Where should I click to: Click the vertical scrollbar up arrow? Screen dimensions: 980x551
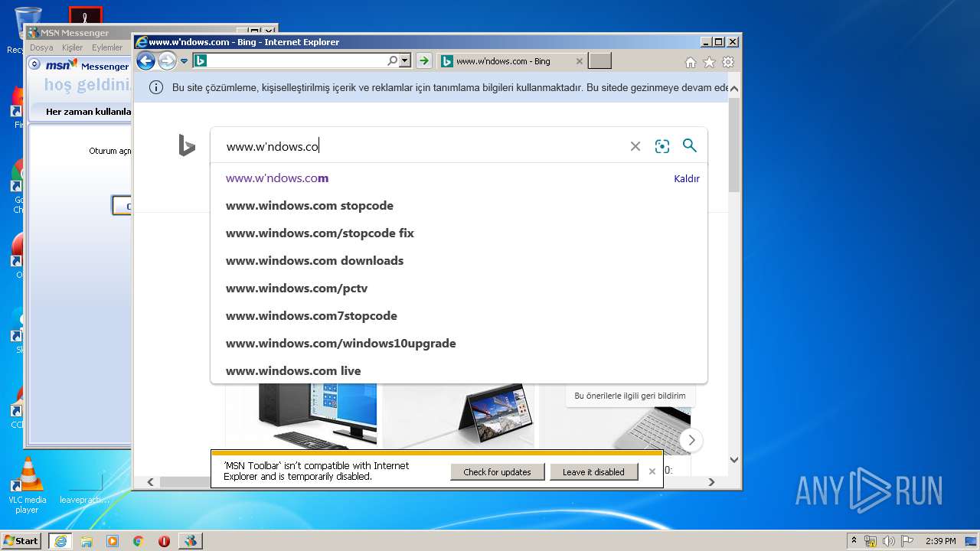coord(734,88)
